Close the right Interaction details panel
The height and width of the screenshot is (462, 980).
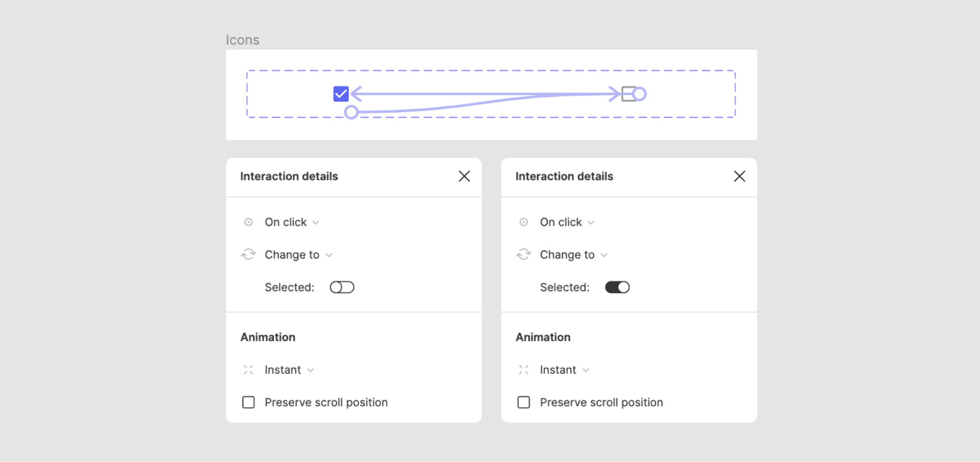pos(739,176)
